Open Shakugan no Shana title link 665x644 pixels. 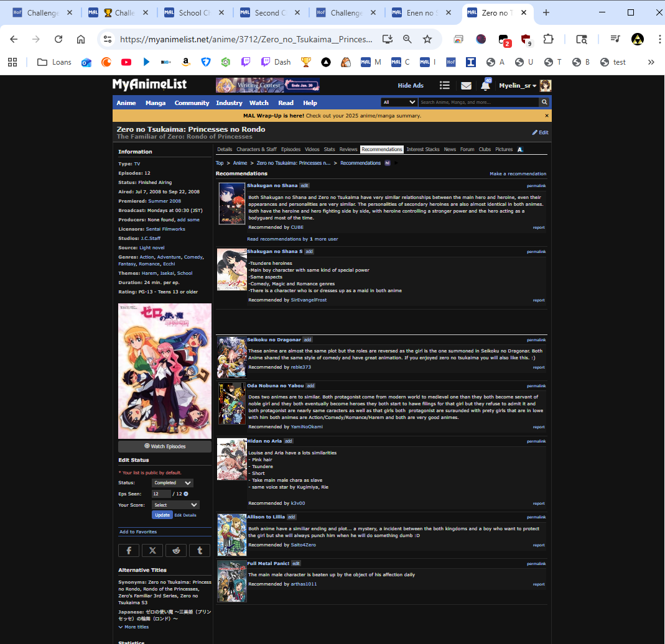click(272, 186)
